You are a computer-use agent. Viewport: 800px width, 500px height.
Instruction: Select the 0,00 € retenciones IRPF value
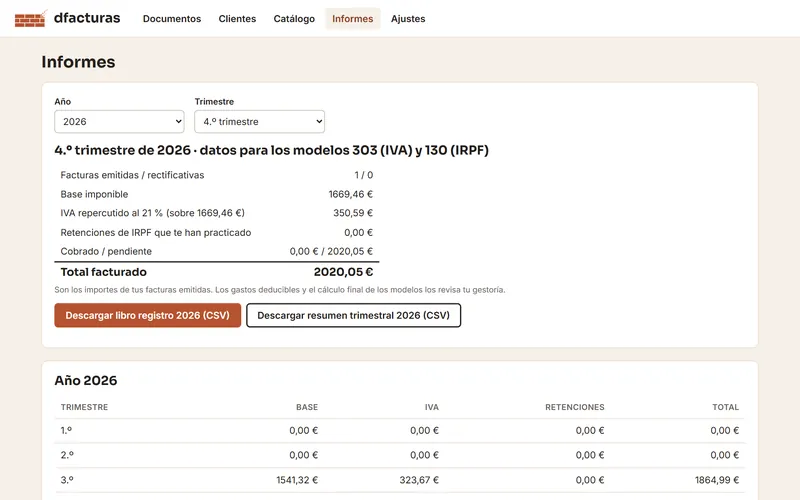click(358, 233)
